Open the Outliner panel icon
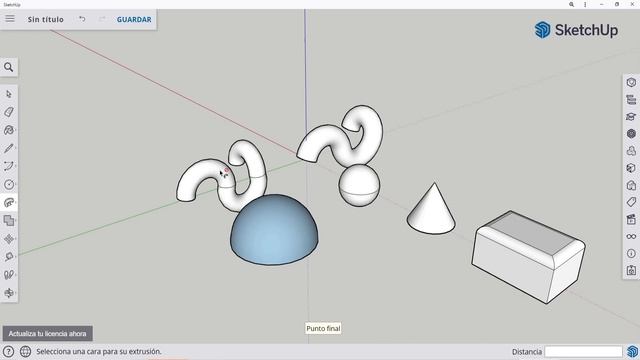Image resolution: width=640 pixels, height=360 pixels. click(631, 100)
